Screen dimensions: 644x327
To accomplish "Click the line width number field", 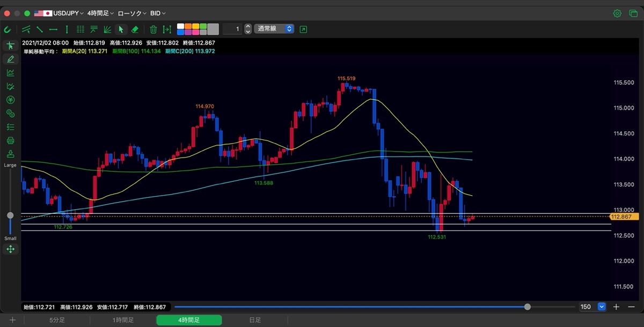I will coord(232,29).
